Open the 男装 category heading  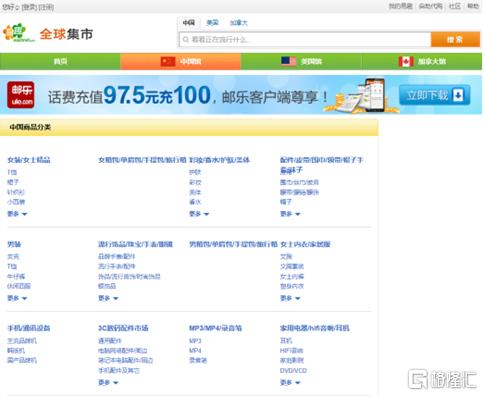click(x=14, y=244)
